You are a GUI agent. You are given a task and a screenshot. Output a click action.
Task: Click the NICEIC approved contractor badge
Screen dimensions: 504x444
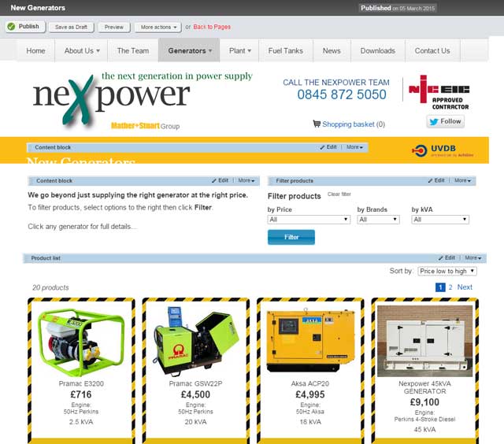pos(439,92)
